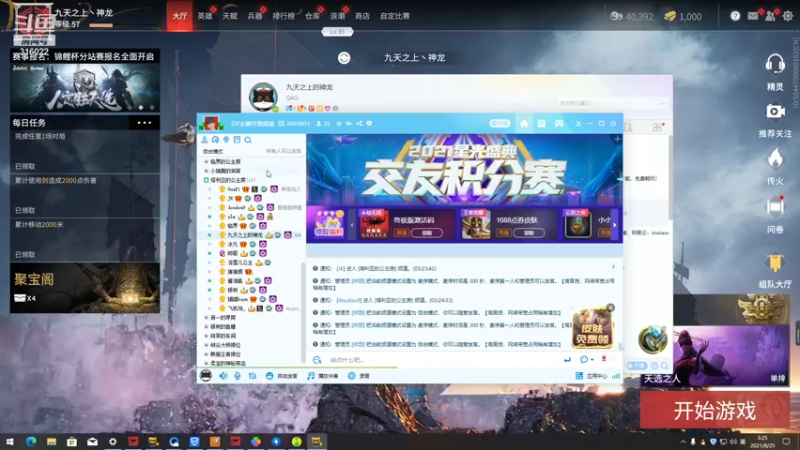Open Windows Start menu
Screen dimensions: 800x450
click(10, 441)
